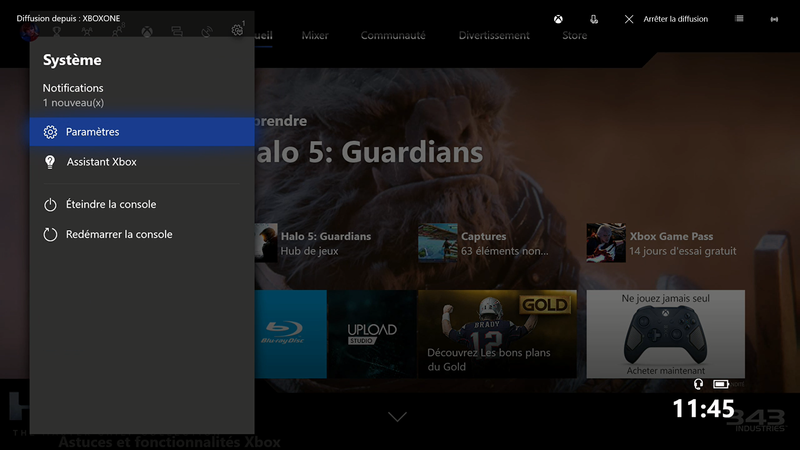Screen dimensions: 800x450
Task: Toggle the microphone in the streaming toolbar
Action: coord(594,19)
